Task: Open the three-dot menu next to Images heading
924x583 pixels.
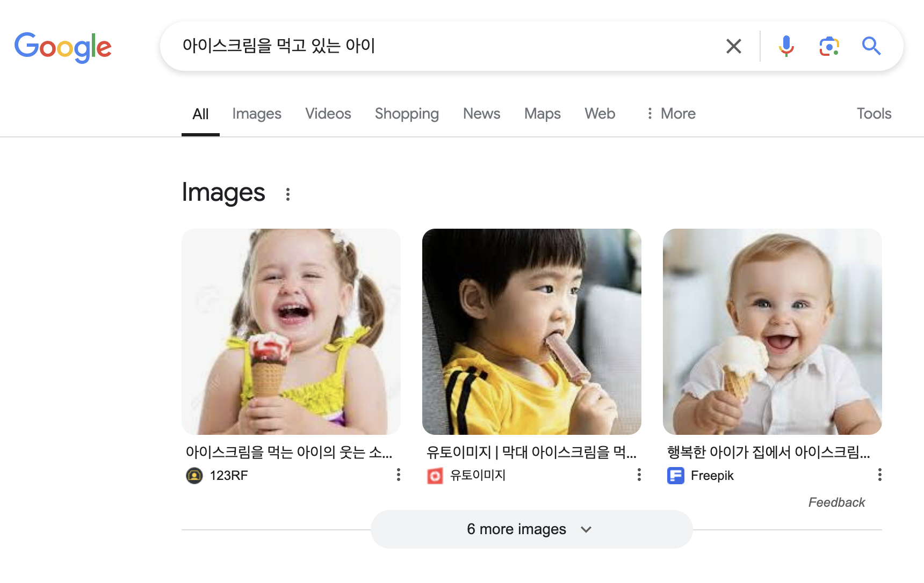Action: 288,194
